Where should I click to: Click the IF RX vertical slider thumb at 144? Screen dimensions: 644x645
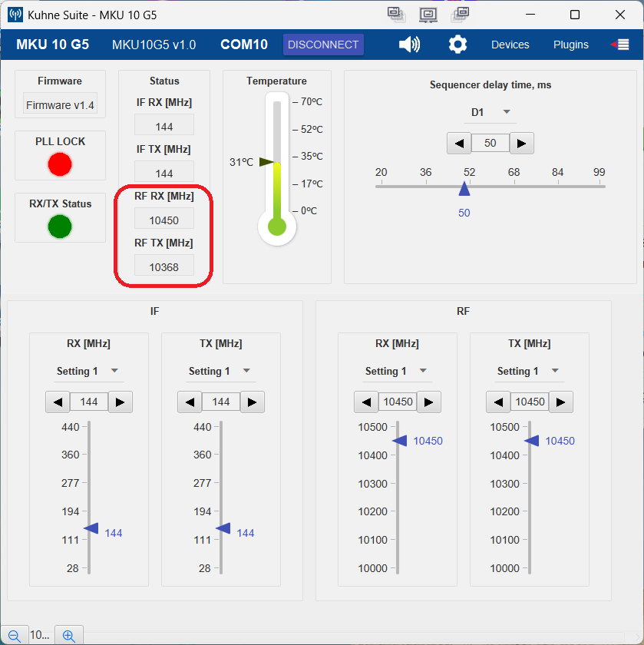click(x=91, y=528)
